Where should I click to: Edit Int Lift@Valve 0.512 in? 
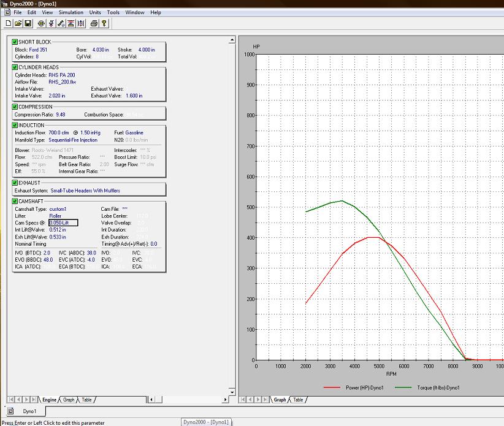tap(58, 230)
